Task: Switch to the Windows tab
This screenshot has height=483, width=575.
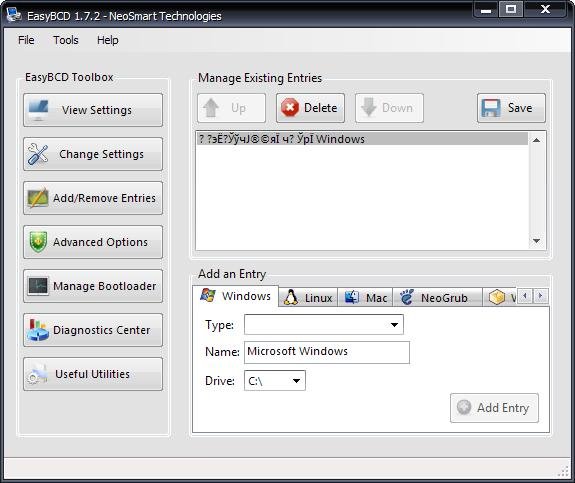Action: click(235, 296)
